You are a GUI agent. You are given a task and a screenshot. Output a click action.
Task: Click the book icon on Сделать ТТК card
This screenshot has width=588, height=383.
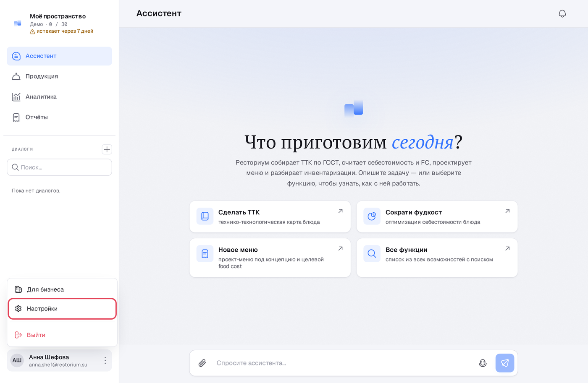[205, 216]
